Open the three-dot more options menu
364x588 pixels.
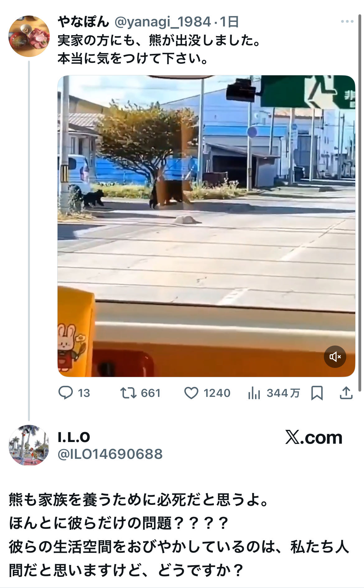click(347, 21)
